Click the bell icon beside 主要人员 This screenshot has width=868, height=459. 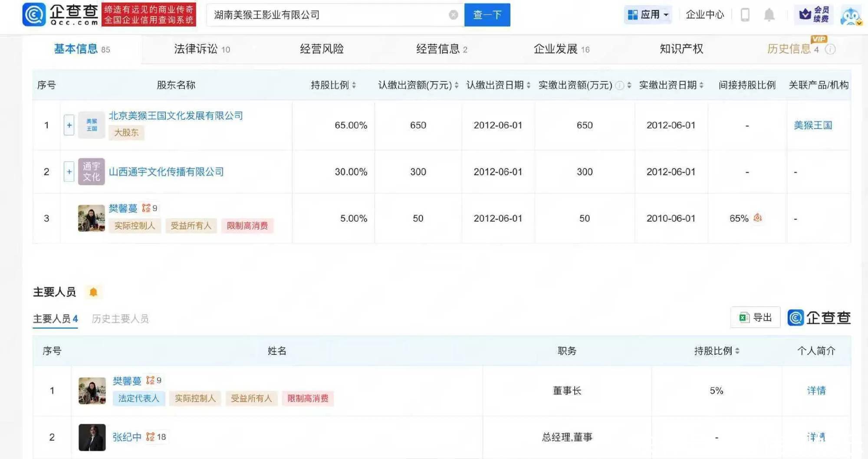click(93, 292)
